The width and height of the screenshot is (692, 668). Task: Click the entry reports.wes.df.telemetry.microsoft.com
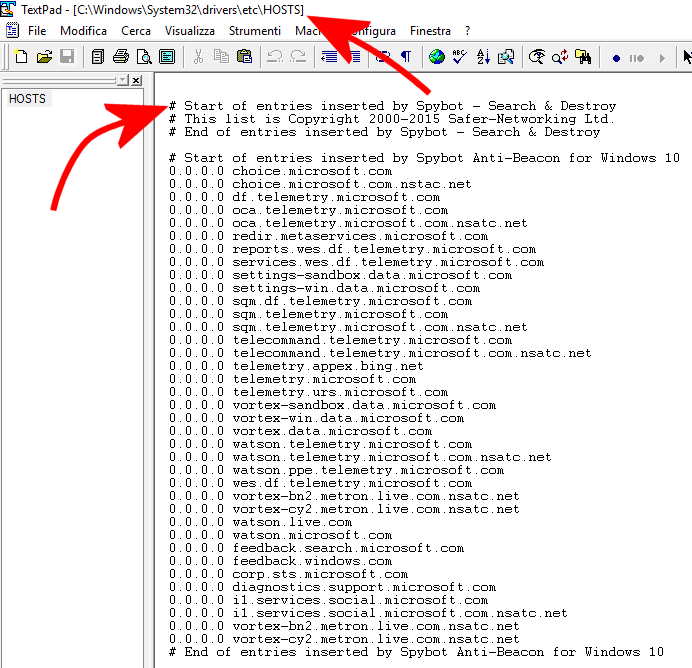tap(384, 249)
